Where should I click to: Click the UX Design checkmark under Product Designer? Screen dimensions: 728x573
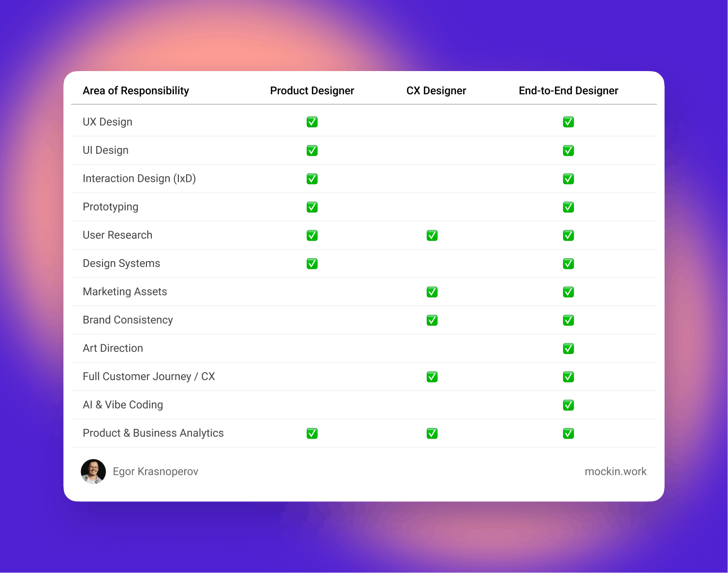pyautogui.click(x=312, y=122)
